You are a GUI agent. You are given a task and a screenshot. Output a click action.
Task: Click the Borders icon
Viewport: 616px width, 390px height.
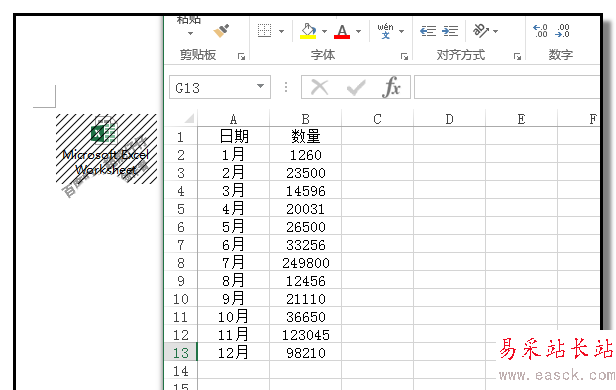(264, 31)
